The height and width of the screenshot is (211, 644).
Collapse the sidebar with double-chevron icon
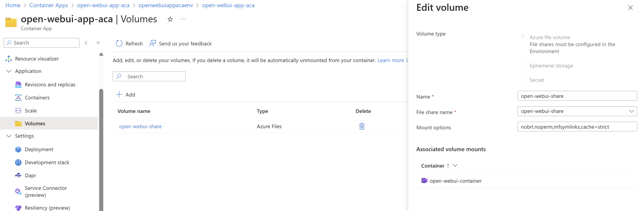[x=98, y=43]
